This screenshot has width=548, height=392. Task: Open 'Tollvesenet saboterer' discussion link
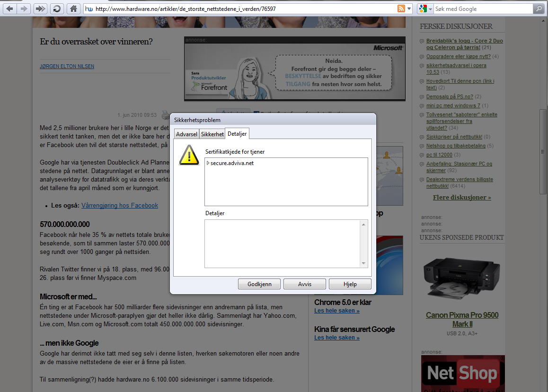pyautogui.click(x=462, y=121)
